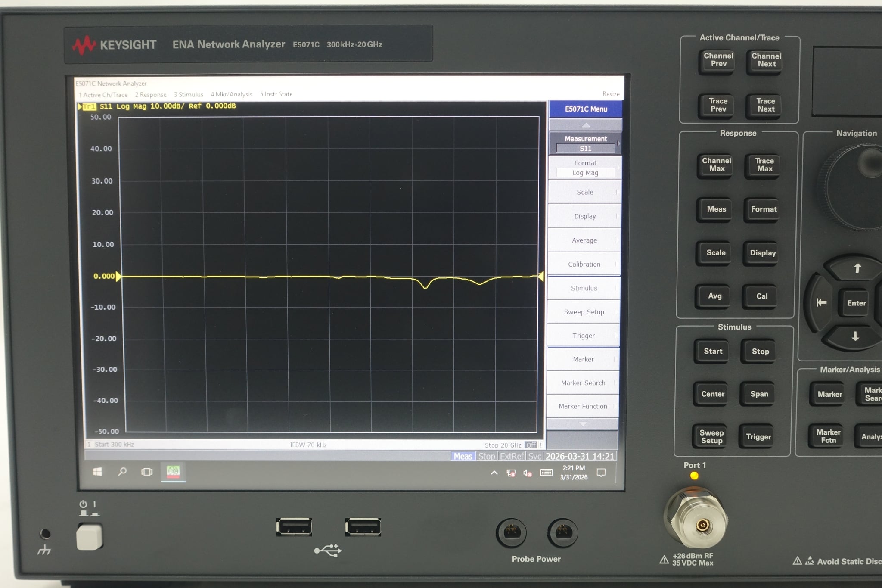Open the Format Log Mag softkey
Screen dimensions: 882x588
click(x=585, y=168)
